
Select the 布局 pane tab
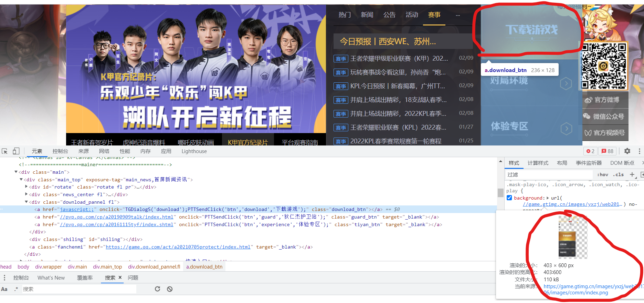[562, 163]
